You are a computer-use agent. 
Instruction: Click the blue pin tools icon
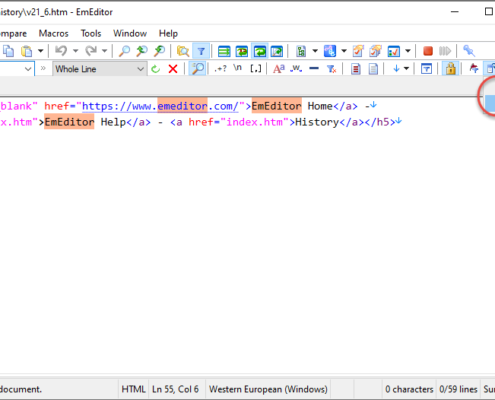[469, 51]
